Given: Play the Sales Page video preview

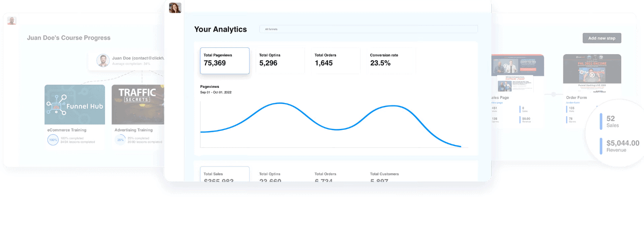Looking at the screenshot, I should [x=506, y=67].
